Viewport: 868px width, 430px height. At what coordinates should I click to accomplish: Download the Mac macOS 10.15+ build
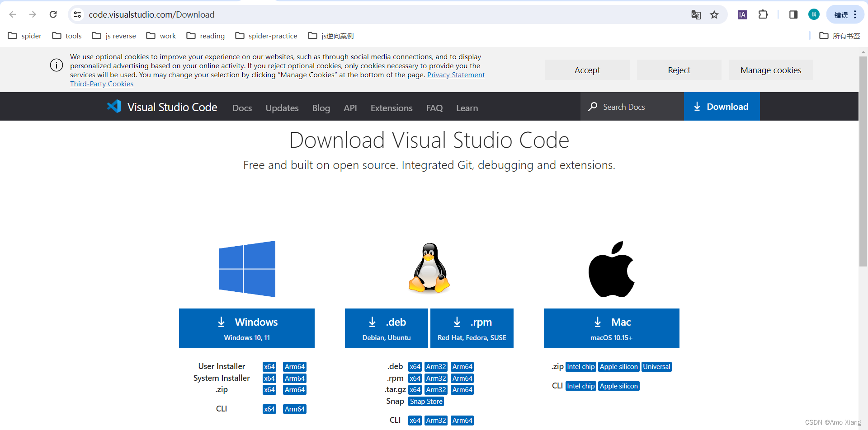612,328
